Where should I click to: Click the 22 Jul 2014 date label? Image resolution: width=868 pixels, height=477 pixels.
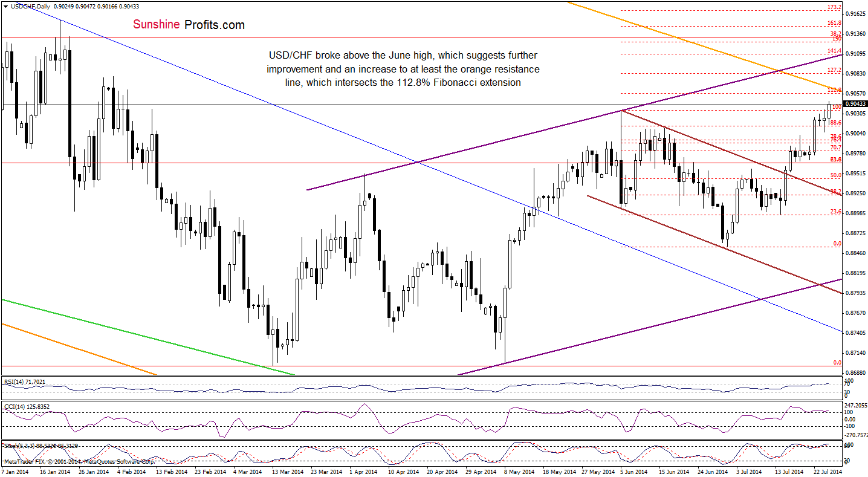coord(828,471)
